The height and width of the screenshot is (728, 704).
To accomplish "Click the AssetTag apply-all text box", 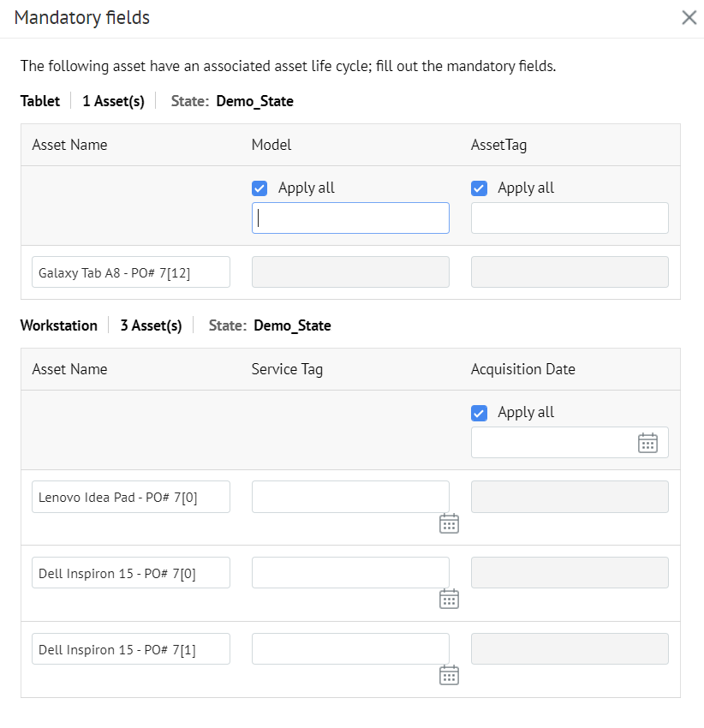I will coord(570,218).
